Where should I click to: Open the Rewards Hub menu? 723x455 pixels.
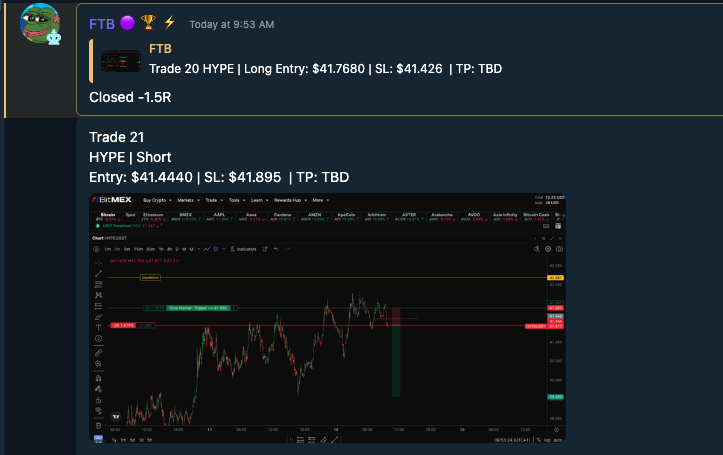[x=290, y=200]
